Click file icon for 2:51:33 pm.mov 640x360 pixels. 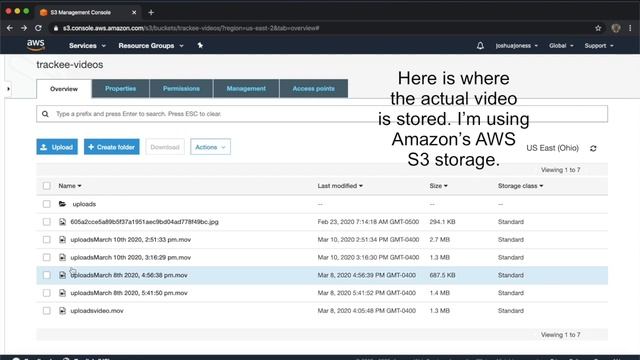click(62, 240)
